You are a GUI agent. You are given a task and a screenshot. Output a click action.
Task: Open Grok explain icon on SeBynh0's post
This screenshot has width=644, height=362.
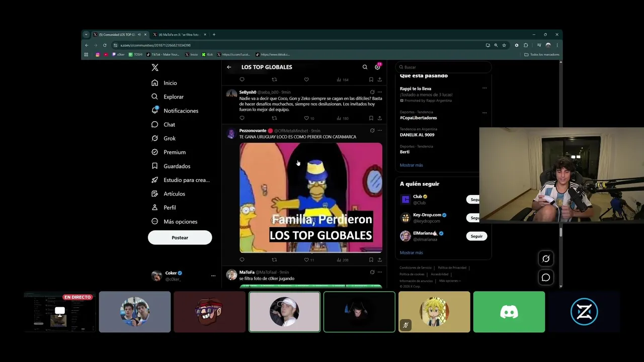coord(372,92)
